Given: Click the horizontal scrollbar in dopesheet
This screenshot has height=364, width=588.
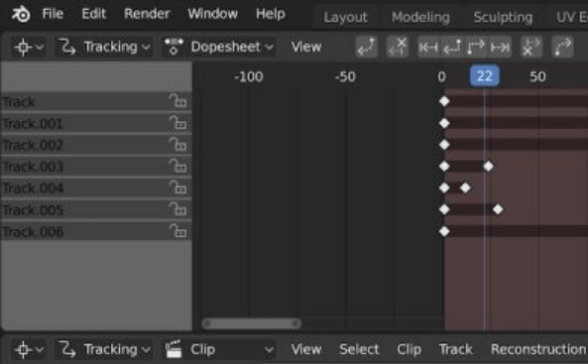Looking at the screenshot, I should [x=251, y=323].
